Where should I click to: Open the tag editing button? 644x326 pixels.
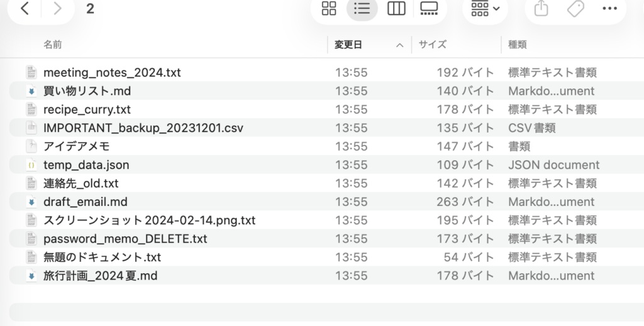pyautogui.click(x=575, y=9)
